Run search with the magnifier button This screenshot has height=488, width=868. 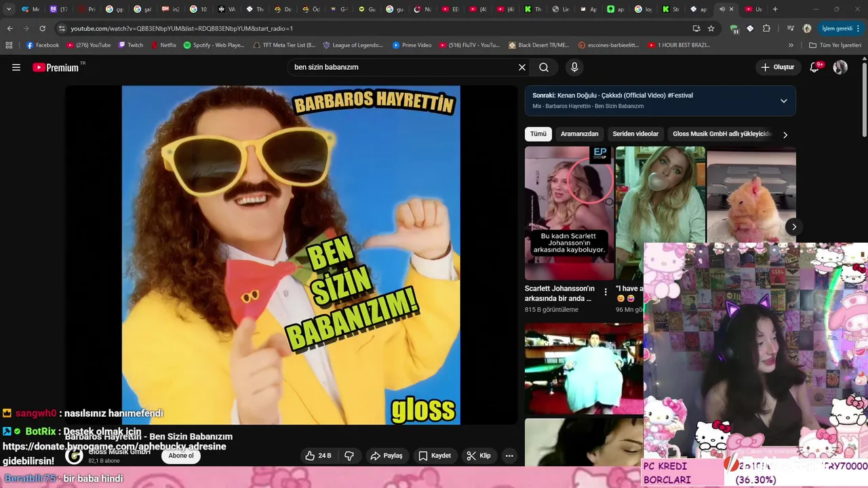[544, 67]
